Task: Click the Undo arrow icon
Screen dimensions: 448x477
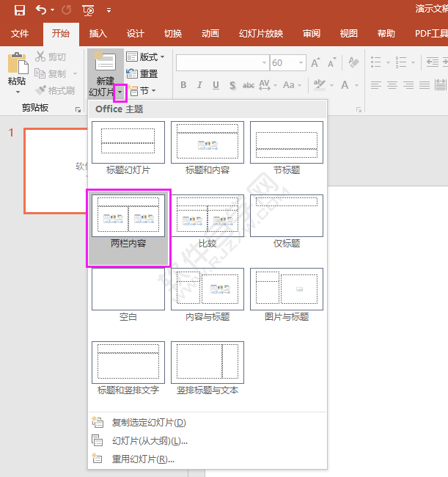Action: point(41,10)
